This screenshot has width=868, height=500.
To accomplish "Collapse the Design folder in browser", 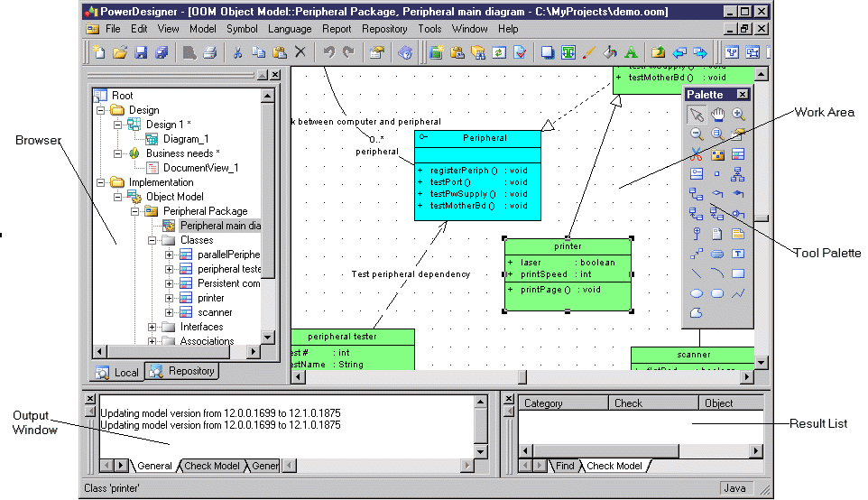I will 100,110.
